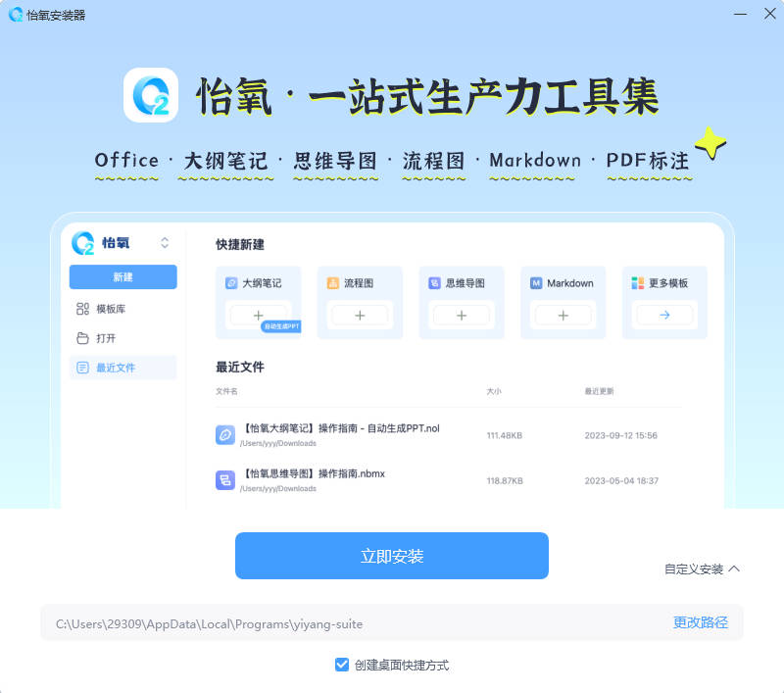Open file 【怡氧大纲笔记】操作指南 - 自动生成PPT.nol
The image size is (784, 693).
point(341,428)
